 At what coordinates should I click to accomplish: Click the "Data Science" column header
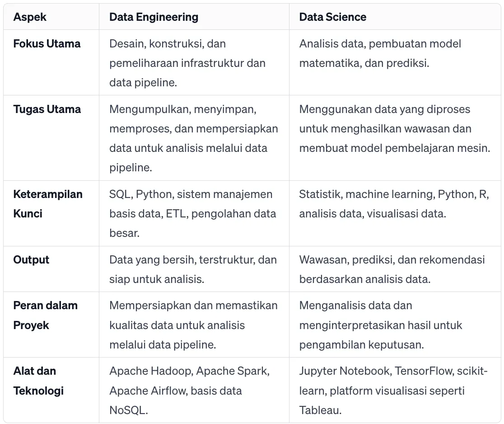click(x=333, y=17)
